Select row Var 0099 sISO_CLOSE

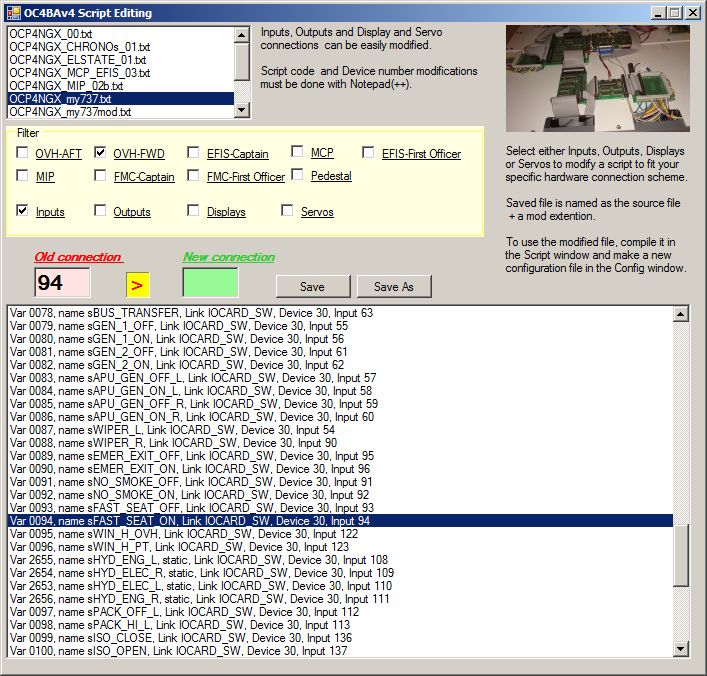click(340, 638)
